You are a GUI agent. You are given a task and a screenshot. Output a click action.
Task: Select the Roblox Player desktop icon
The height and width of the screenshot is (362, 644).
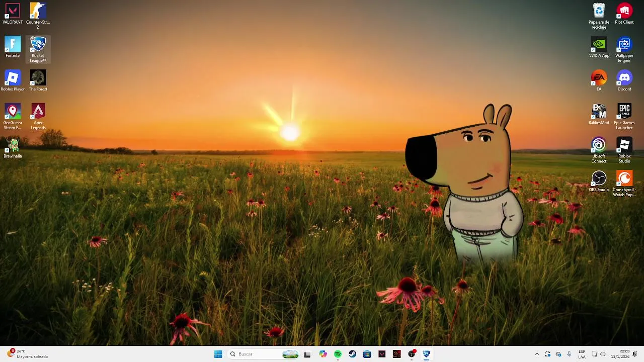[x=13, y=81]
